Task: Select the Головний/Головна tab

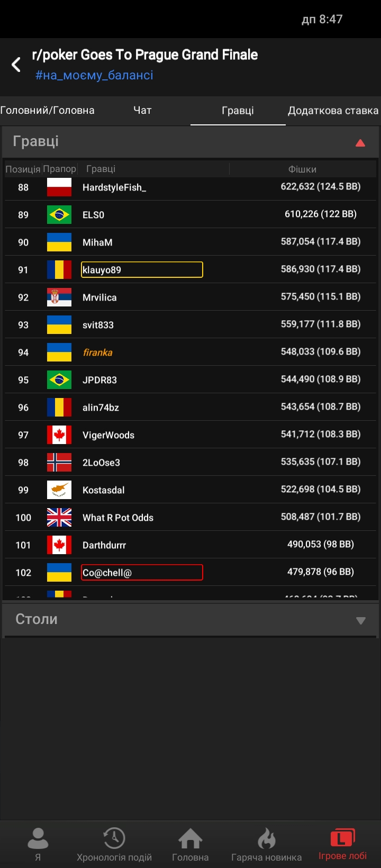Action: click(x=47, y=111)
